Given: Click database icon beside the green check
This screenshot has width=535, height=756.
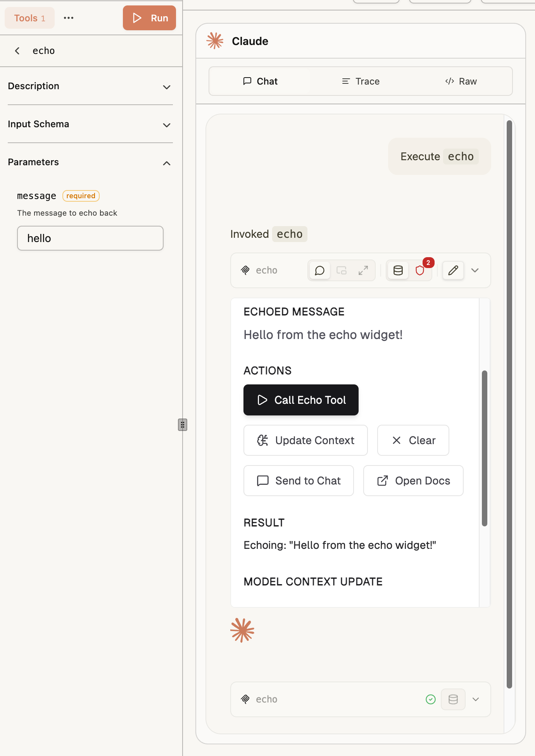Looking at the screenshot, I should 453,699.
